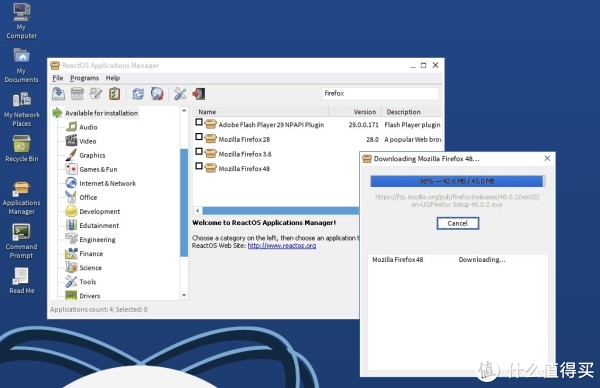Open the Command Prompt desktop shortcut
600x388 pixels.
tap(21, 242)
